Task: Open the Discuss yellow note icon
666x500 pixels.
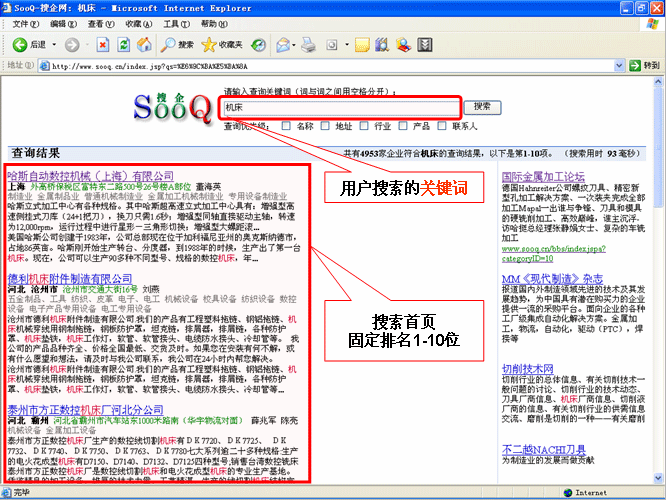Action: pyautogui.click(x=362, y=45)
